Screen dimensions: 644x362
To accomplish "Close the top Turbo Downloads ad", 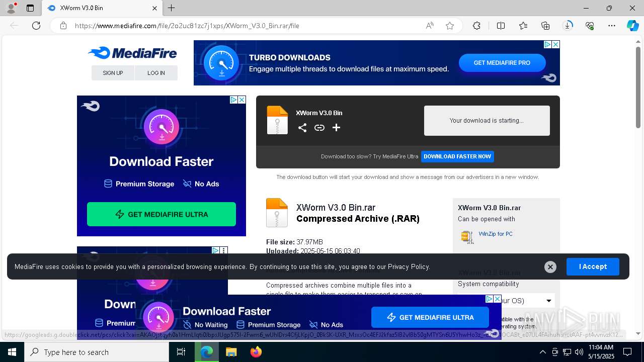I will (555, 44).
